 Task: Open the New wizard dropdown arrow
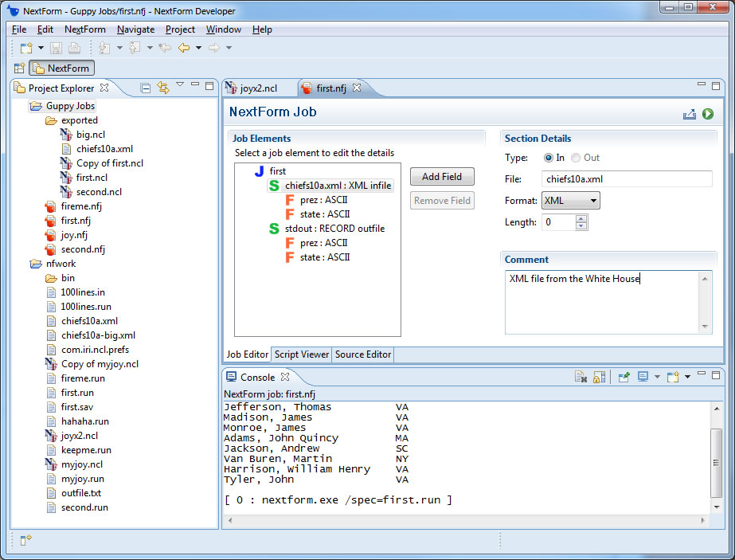click(x=41, y=48)
